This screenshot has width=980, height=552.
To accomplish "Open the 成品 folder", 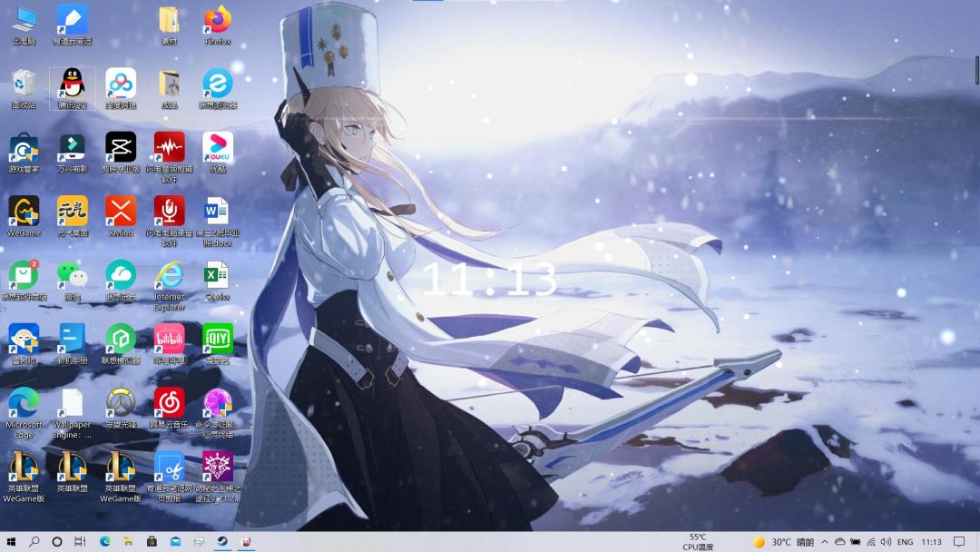I will pos(170,89).
